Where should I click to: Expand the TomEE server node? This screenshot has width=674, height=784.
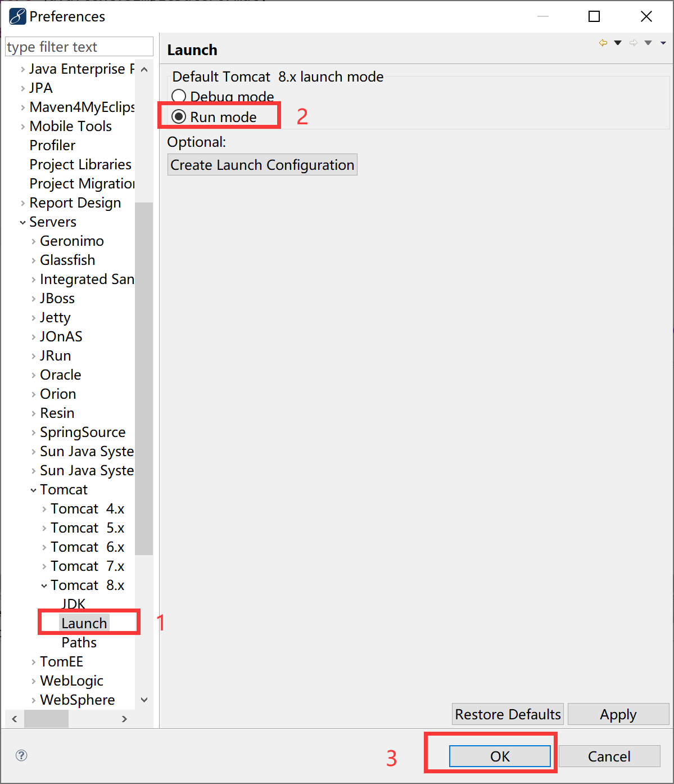(33, 662)
